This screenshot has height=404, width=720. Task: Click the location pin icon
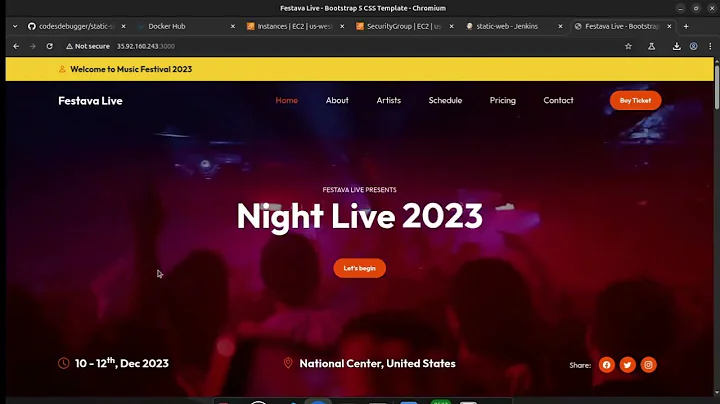pos(288,363)
